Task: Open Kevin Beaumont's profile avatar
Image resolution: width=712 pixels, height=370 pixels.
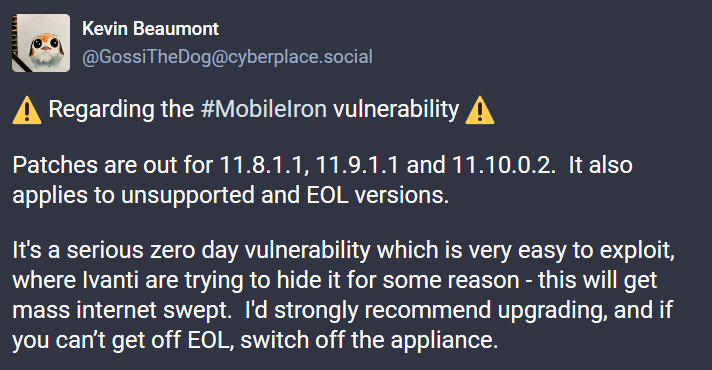Action: pyautogui.click(x=41, y=43)
